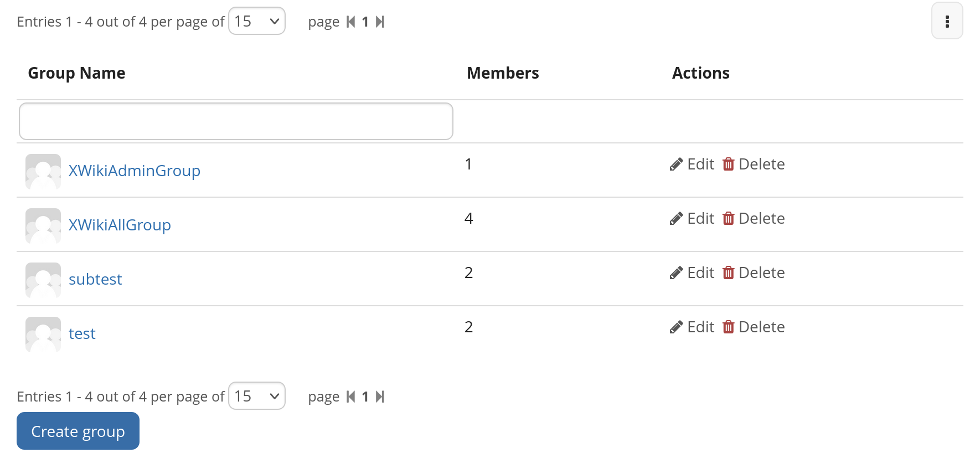The height and width of the screenshot is (463, 980).
Task: Open the top per-page entries dropdown
Action: pyautogui.click(x=257, y=21)
